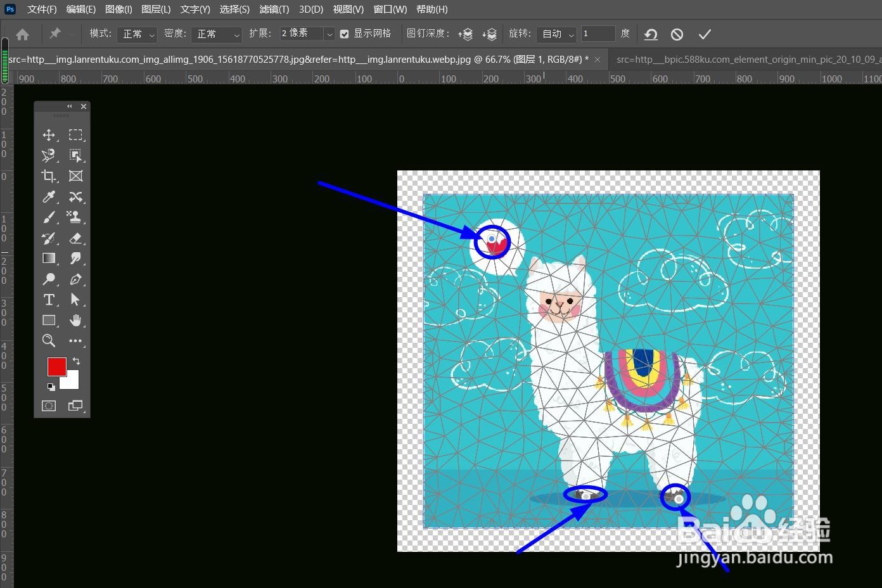Select the Magnetic Lasso tool
This screenshot has width=882, height=588.
[49, 155]
